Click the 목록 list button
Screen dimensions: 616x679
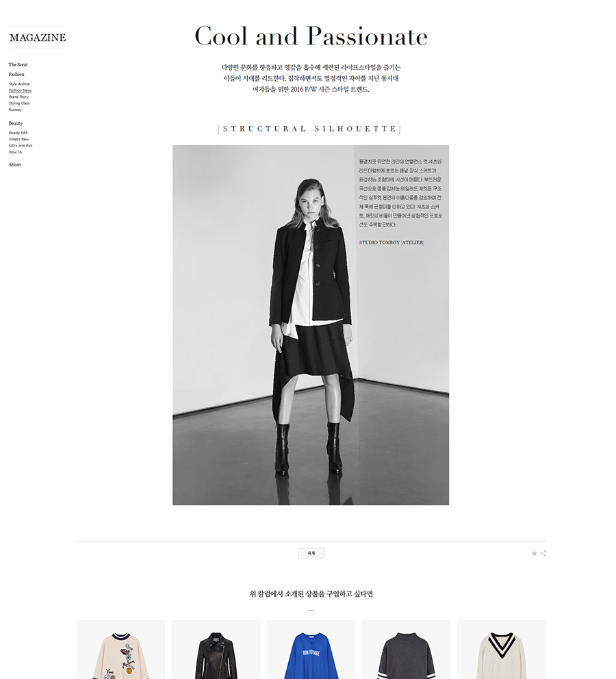click(x=311, y=553)
